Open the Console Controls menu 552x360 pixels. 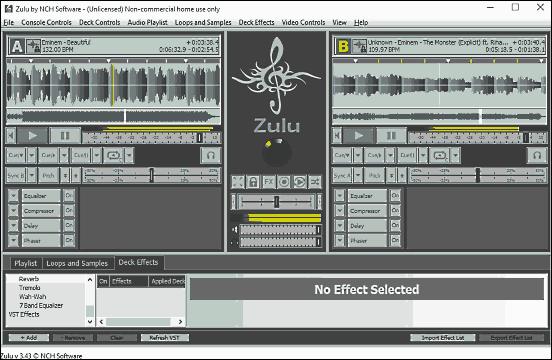coord(46,23)
